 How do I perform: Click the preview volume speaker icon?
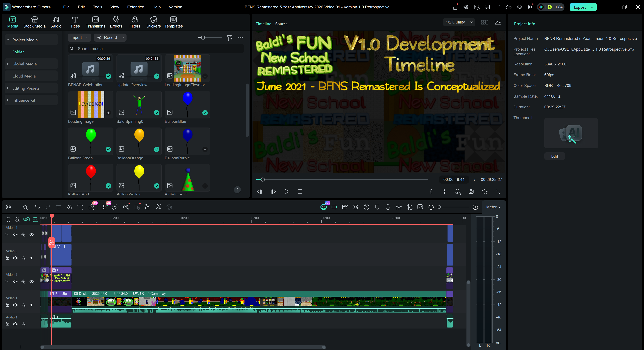click(x=484, y=191)
